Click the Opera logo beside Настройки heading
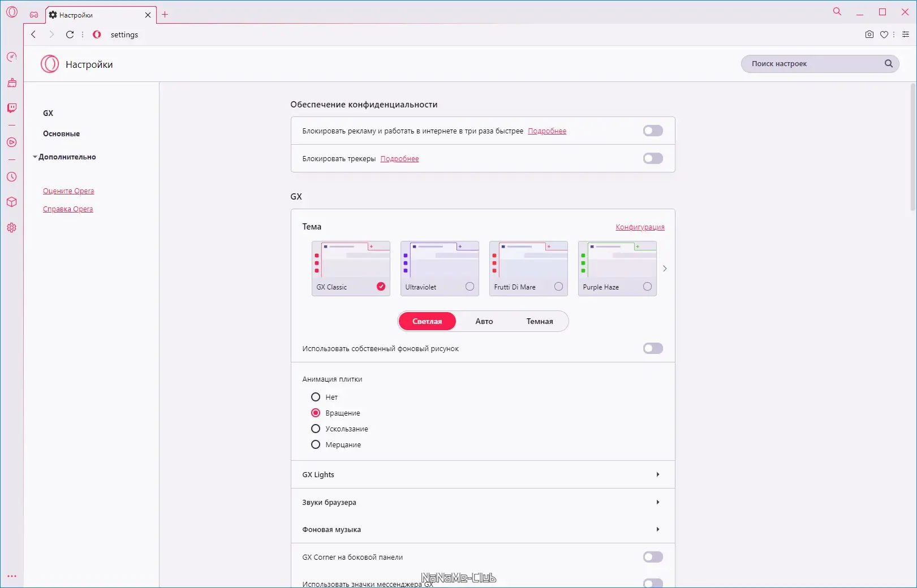Screen dimensions: 917x588 [50, 64]
